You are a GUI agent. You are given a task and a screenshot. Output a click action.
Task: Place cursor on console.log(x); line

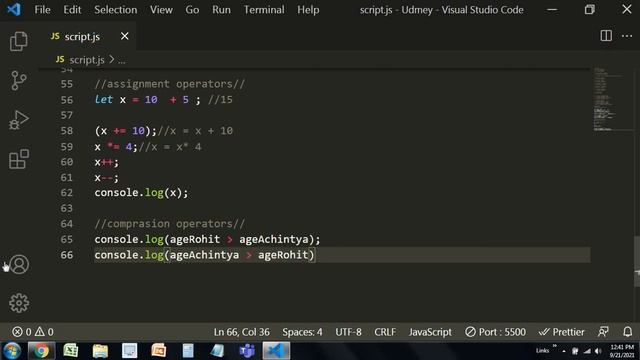click(x=141, y=193)
